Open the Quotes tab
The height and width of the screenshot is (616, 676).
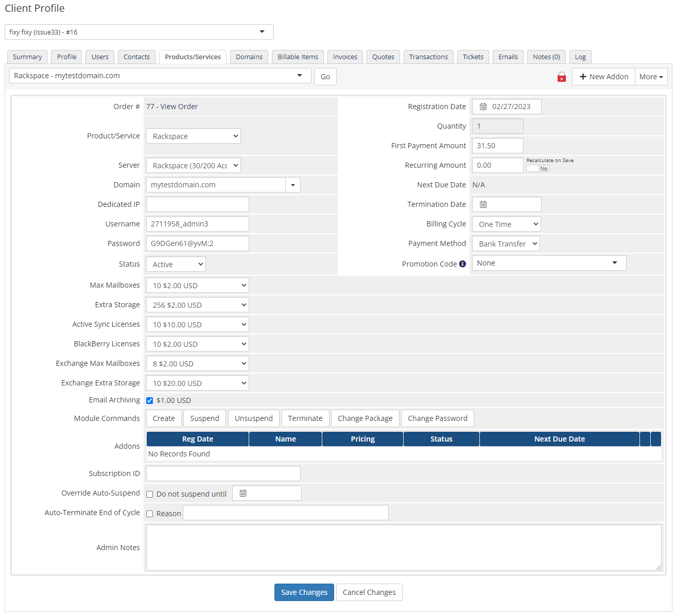(384, 57)
